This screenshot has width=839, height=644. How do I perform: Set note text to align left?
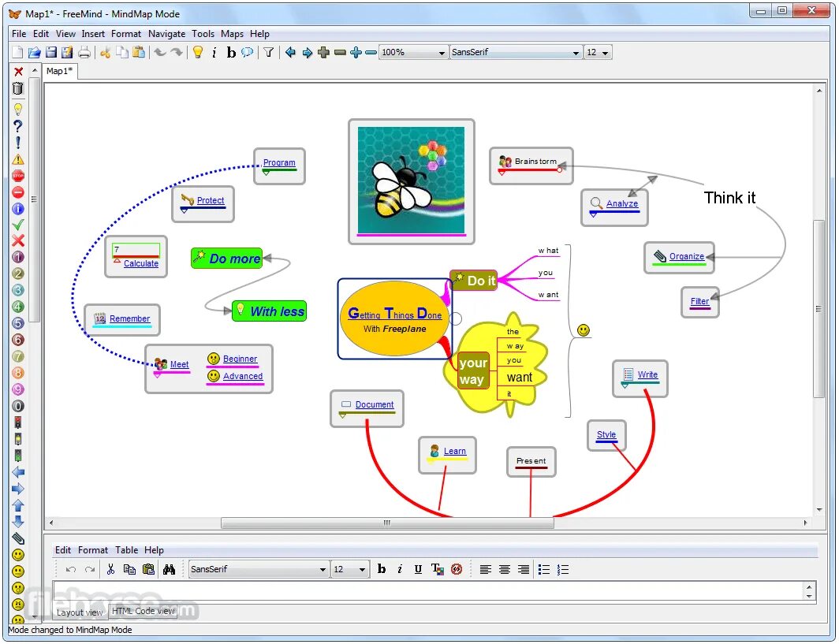point(485,570)
